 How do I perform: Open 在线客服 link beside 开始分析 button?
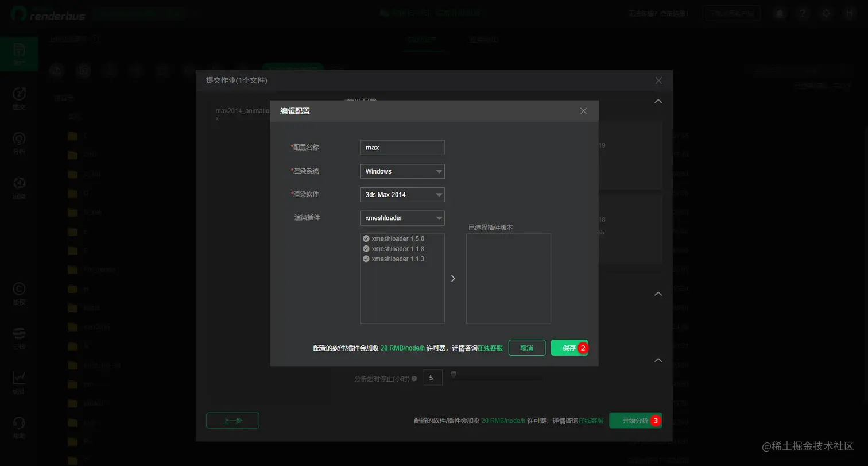pyautogui.click(x=591, y=421)
